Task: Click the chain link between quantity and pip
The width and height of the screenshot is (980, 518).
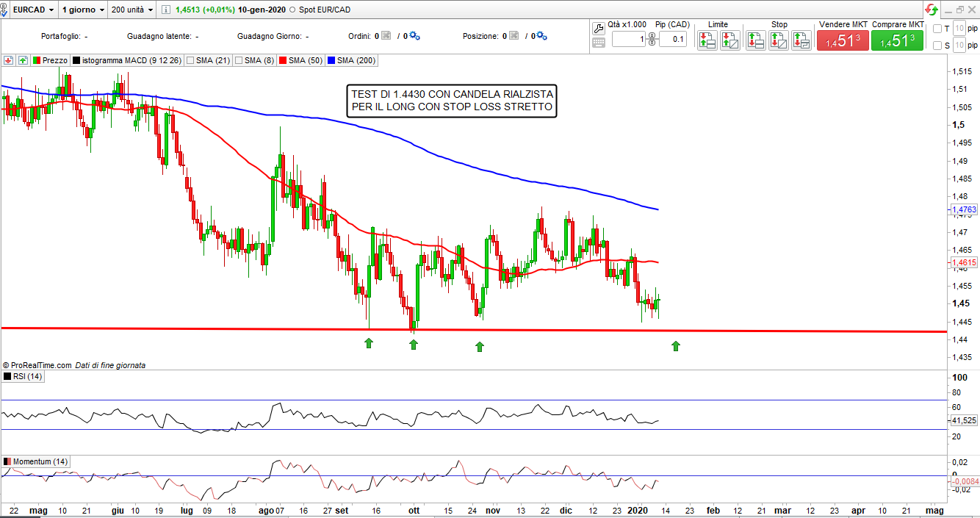Action: [652, 40]
